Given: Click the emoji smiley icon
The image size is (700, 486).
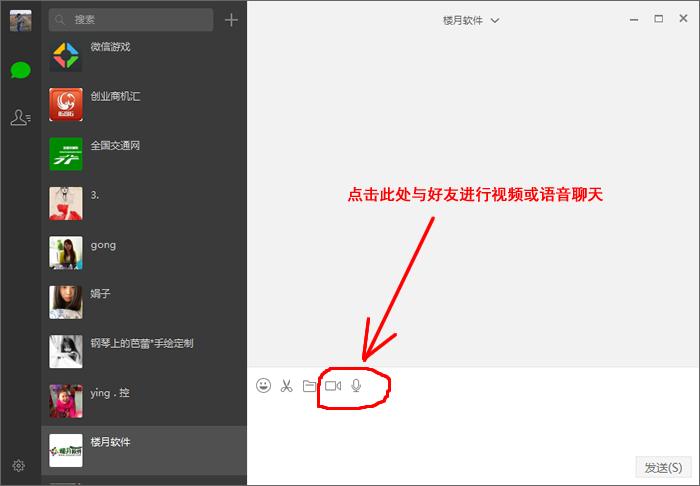Looking at the screenshot, I should tap(264, 385).
